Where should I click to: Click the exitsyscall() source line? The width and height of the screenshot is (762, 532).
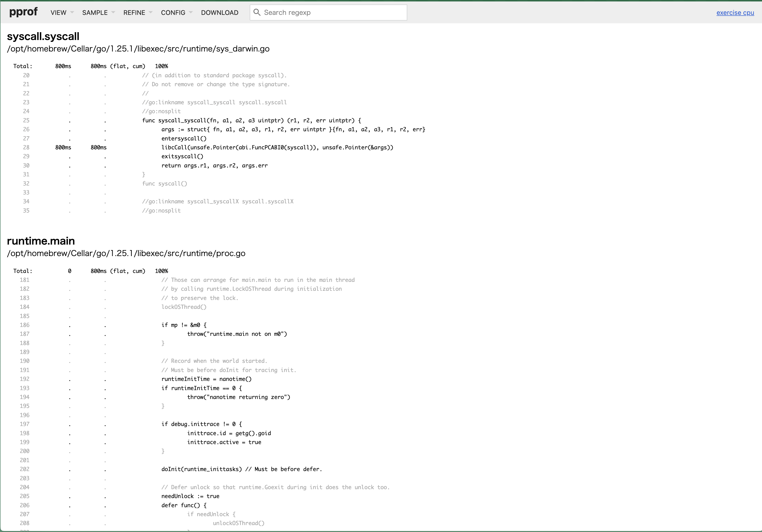(x=182, y=156)
